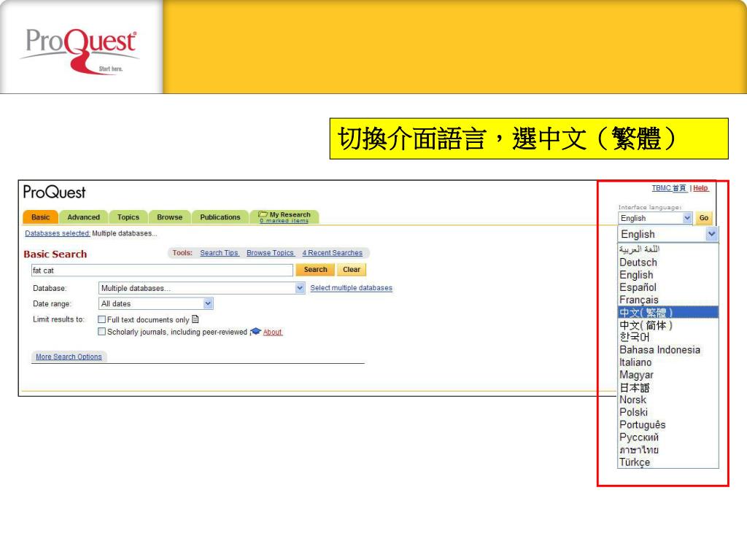Select Polski in the language list
The height and width of the screenshot is (560, 747).
coord(668,412)
